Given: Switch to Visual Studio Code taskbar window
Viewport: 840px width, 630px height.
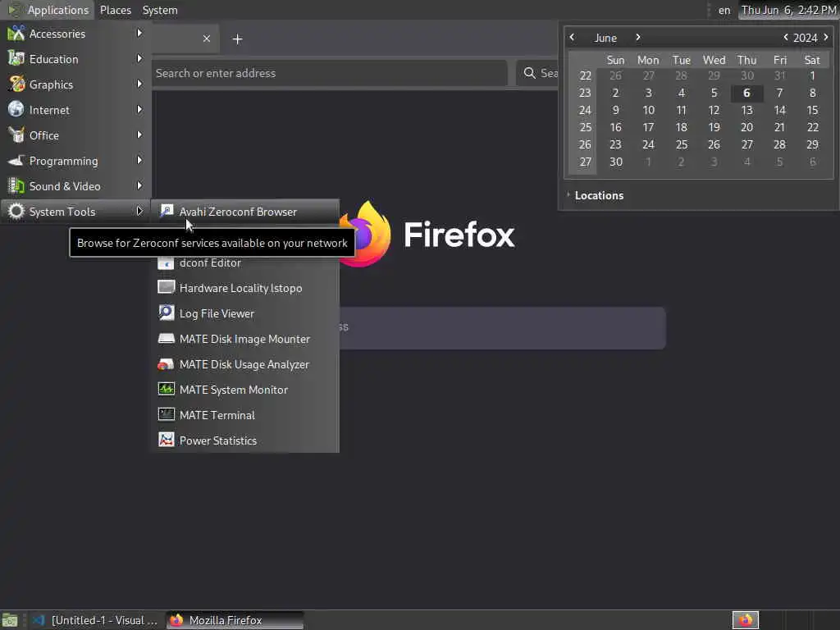Looking at the screenshot, I should pyautogui.click(x=96, y=620).
